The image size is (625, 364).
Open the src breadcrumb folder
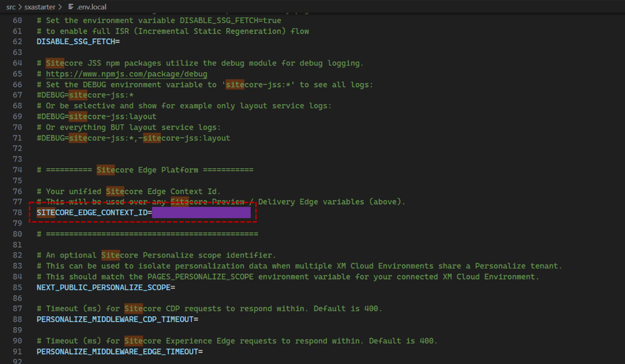tap(11, 7)
